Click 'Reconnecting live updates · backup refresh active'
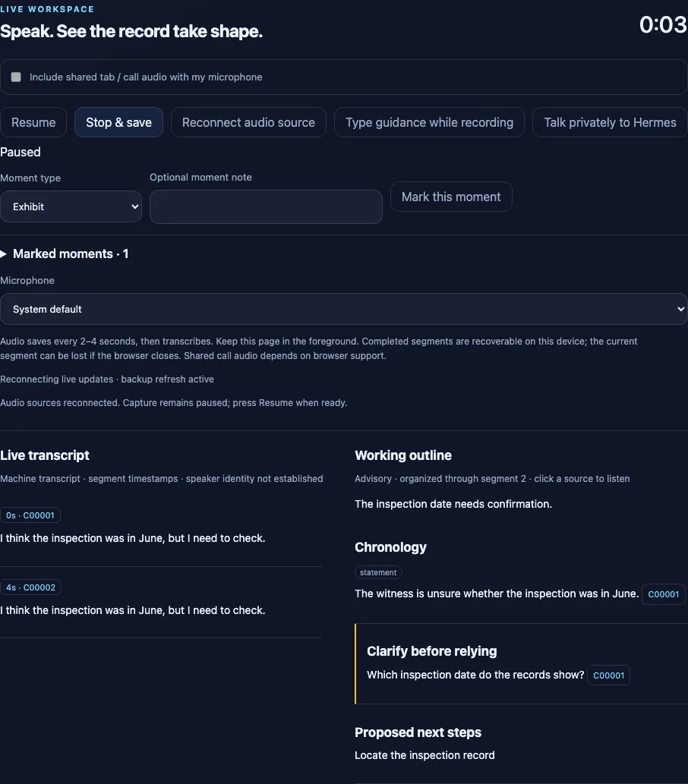This screenshot has height=784, width=688. point(107,379)
